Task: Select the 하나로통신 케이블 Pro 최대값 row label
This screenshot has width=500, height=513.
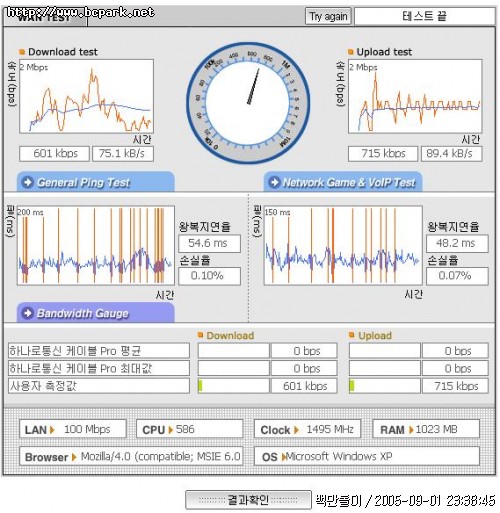Action: [x=99, y=368]
